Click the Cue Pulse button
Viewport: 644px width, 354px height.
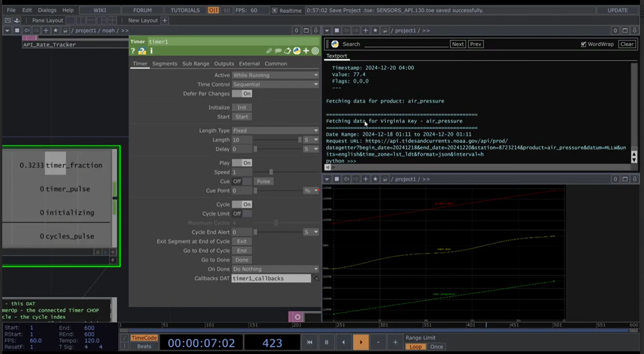(264, 181)
